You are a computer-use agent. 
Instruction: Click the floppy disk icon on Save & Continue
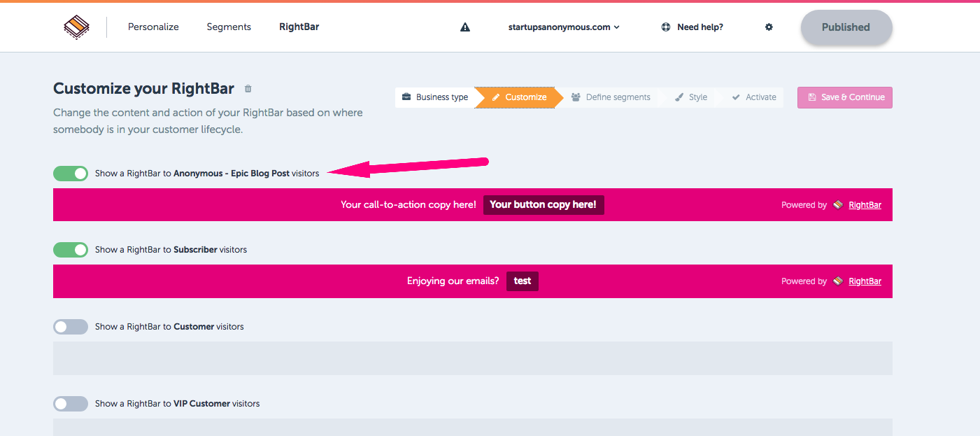coord(811,97)
